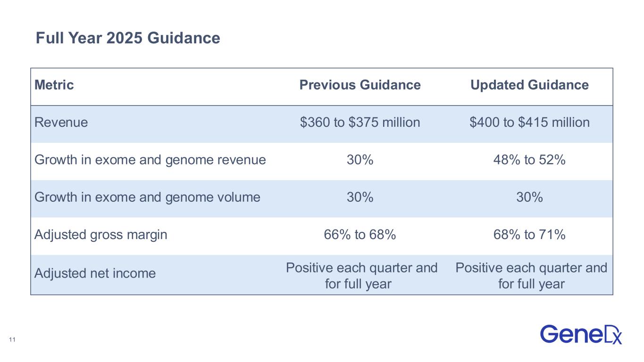Select "Growth in exome and genome revenue" label
The image size is (644, 362).
(x=150, y=160)
